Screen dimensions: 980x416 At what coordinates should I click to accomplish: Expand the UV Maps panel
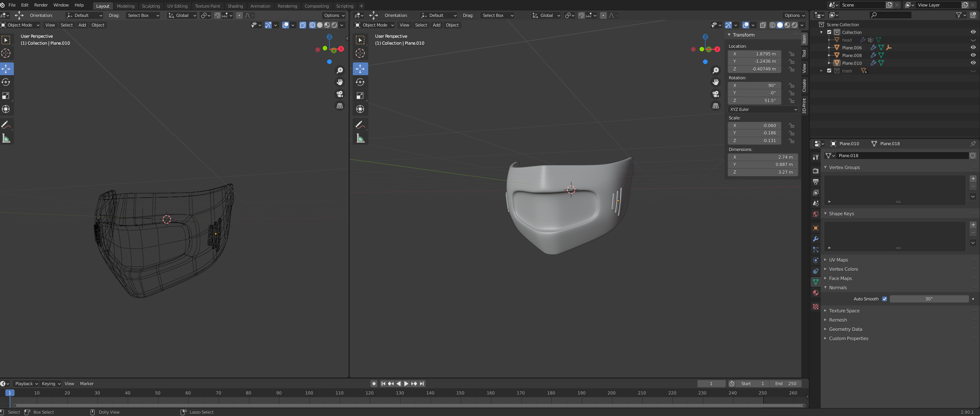[x=838, y=260]
